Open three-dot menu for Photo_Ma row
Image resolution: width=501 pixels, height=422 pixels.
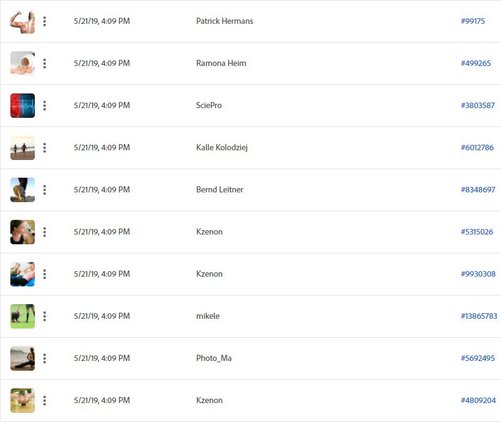[45, 358]
